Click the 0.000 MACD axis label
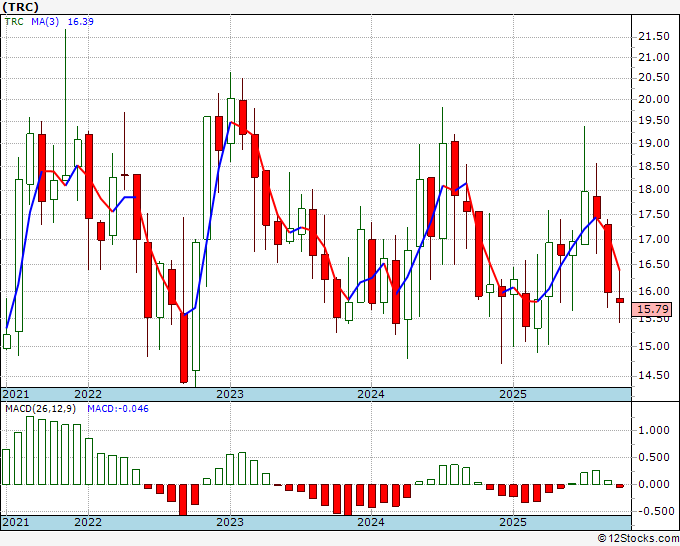Screen dimensions: 680x546 654,484
